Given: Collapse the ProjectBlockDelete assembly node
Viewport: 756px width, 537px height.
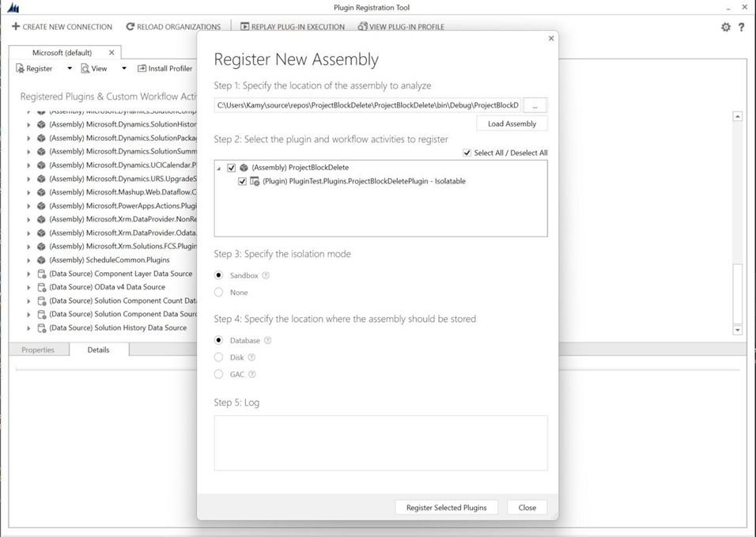Looking at the screenshot, I should pyautogui.click(x=219, y=168).
